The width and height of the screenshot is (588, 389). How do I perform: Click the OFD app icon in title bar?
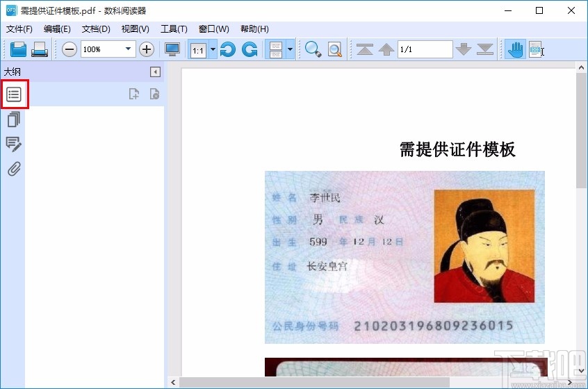click(x=11, y=10)
